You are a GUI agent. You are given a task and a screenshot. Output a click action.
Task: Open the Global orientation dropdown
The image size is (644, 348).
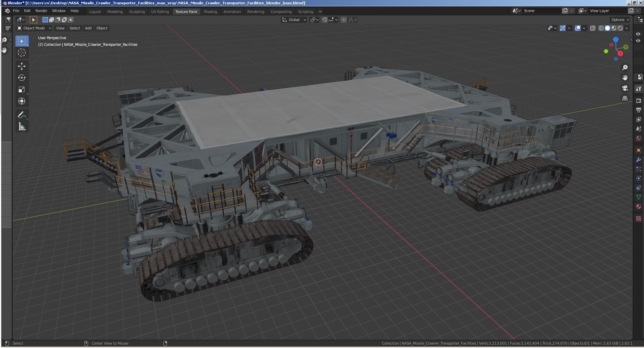click(294, 20)
